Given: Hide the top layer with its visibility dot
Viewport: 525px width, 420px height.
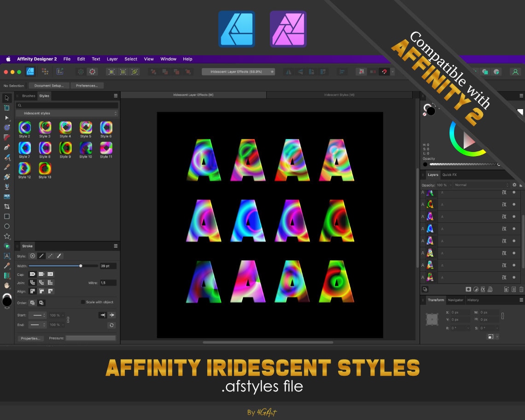Looking at the screenshot, I should pyautogui.click(x=513, y=192).
